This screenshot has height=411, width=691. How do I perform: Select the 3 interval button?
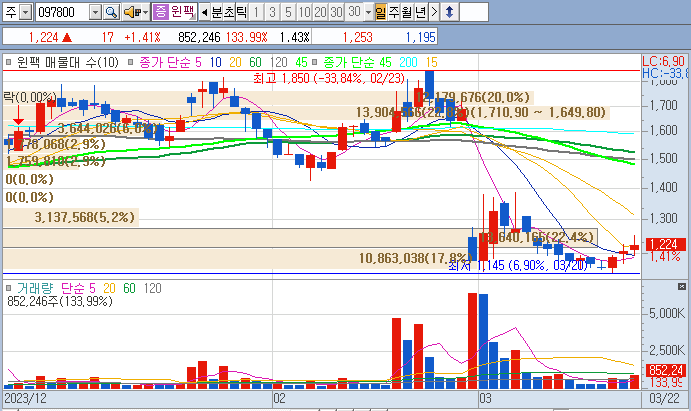pyautogui.click(x=272, y=12)
